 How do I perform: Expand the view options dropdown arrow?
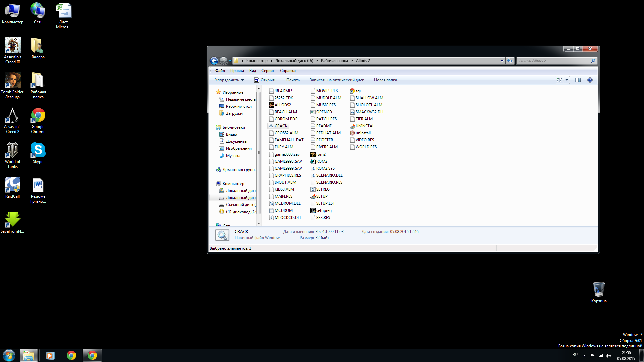(567, 80)
